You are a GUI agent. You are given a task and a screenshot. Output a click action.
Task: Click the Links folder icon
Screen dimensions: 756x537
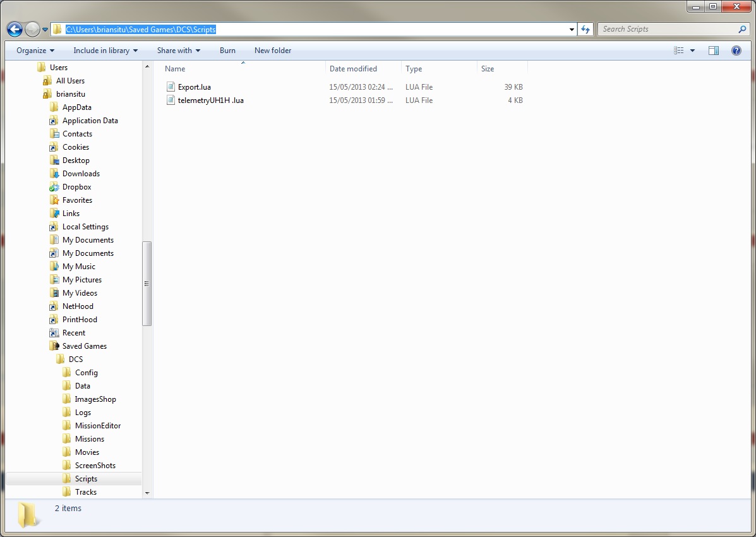(x=54, y=214)
